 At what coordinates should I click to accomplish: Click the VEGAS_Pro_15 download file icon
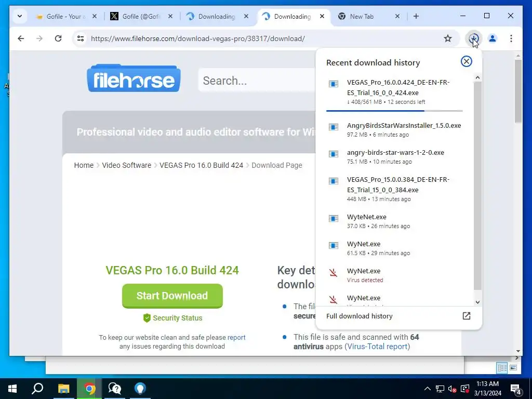point(334,181)
